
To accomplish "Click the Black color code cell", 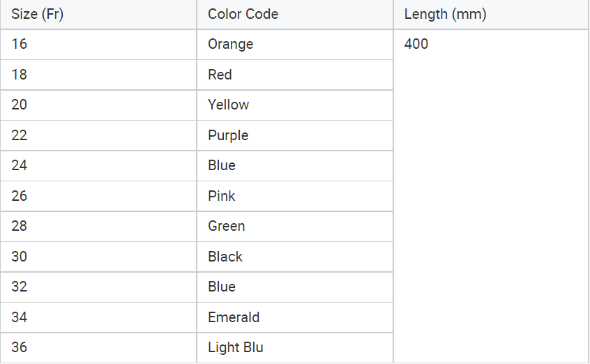I will click(x=295, y=257).
